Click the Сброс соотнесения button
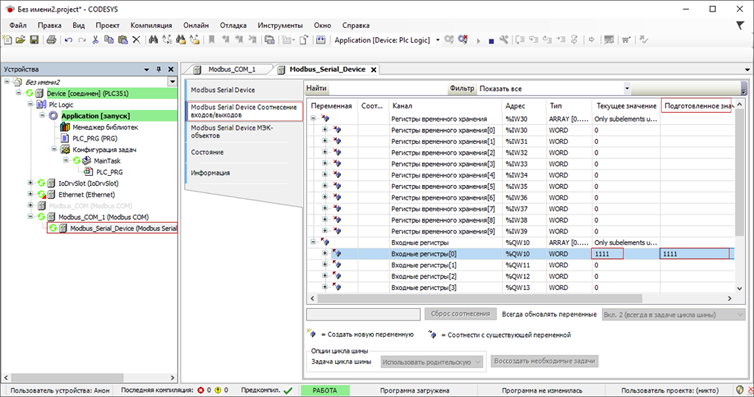Screen dimensions: 754x397 click(460, 314)
